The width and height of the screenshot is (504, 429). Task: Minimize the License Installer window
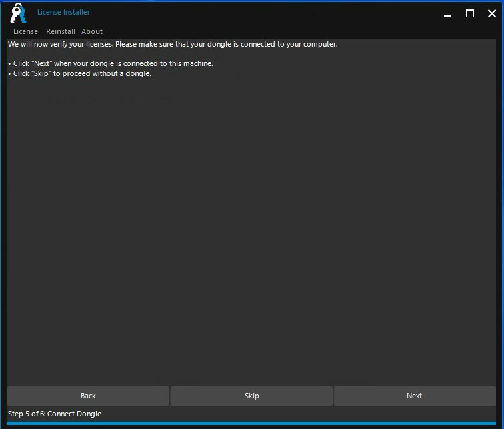[x=447, y=13]
